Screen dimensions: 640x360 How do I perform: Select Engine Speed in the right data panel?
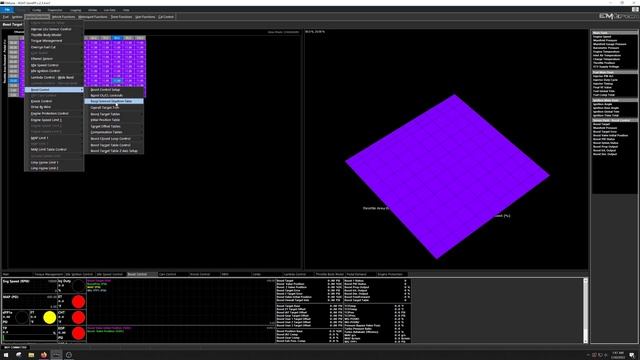pyautogui.click(x=602, y=37)
